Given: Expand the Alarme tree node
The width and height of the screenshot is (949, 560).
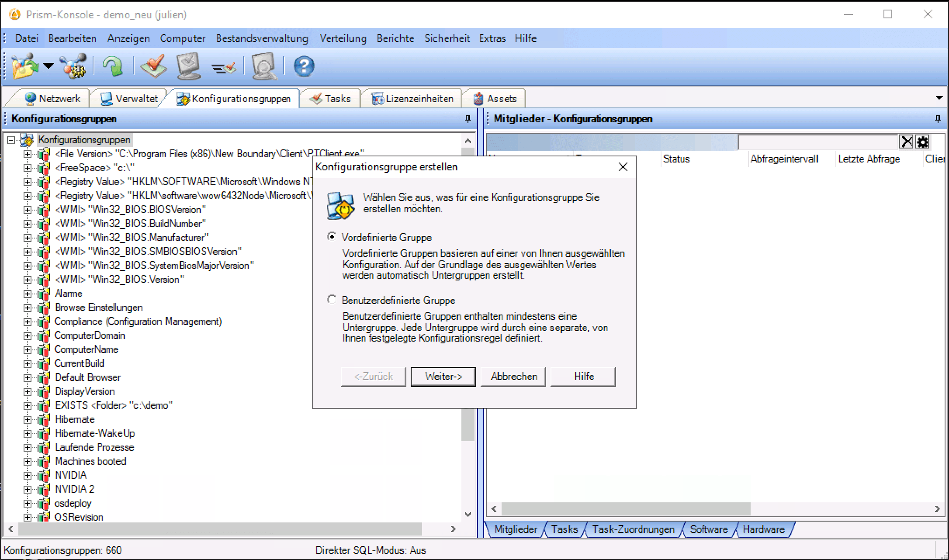Looking at the screenshot, I should point(28,294).
